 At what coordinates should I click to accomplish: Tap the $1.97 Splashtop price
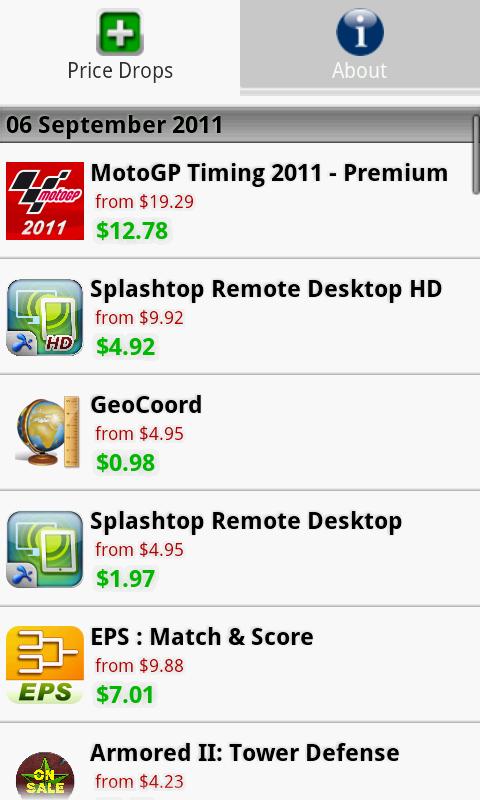[x=125, y=578]
